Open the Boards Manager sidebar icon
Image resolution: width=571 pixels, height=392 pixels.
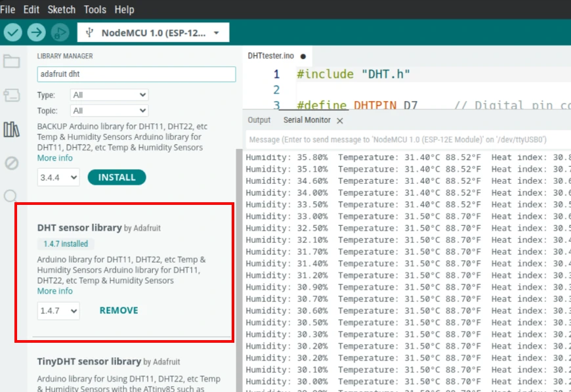pos(11,95)
